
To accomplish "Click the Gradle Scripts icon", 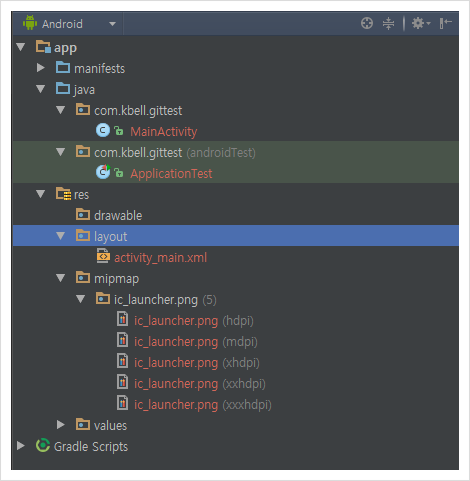I will [43, 446].
